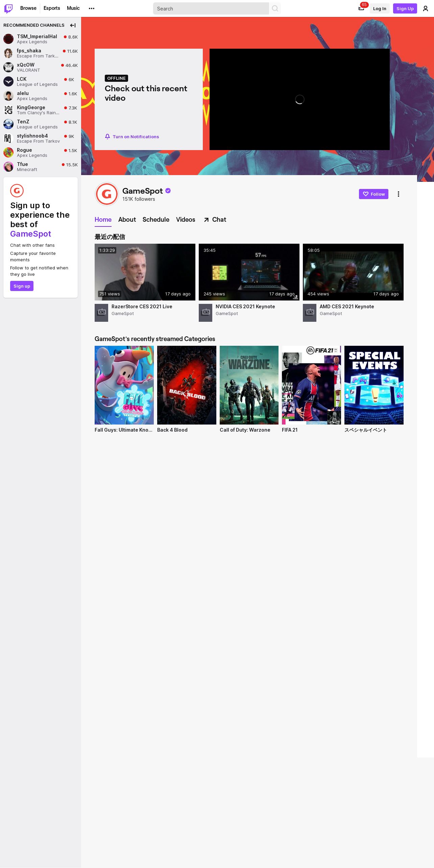
Task: Switch to the Videos tab
Action: tap(186, 220)
